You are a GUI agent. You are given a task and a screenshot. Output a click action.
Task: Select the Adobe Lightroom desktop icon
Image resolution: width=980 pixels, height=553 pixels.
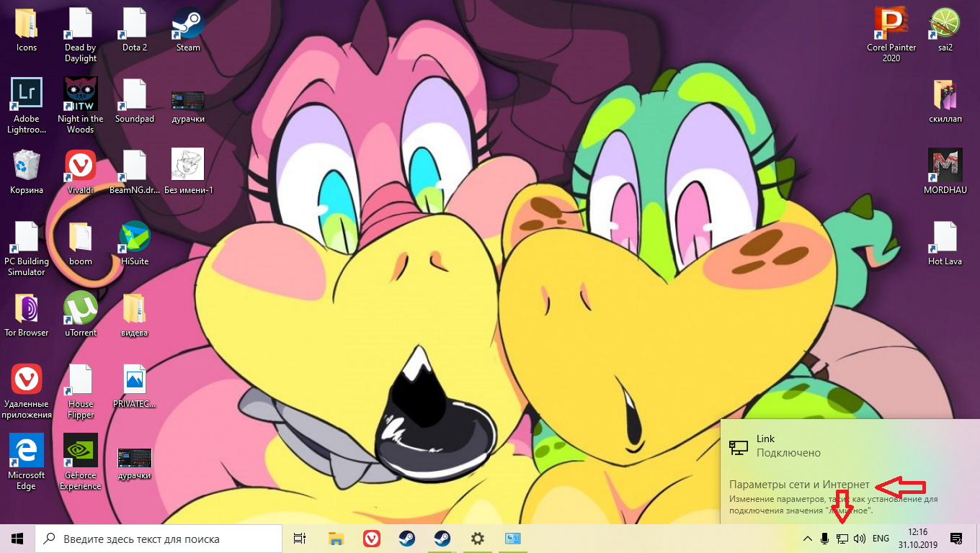(x=26, y=106)
